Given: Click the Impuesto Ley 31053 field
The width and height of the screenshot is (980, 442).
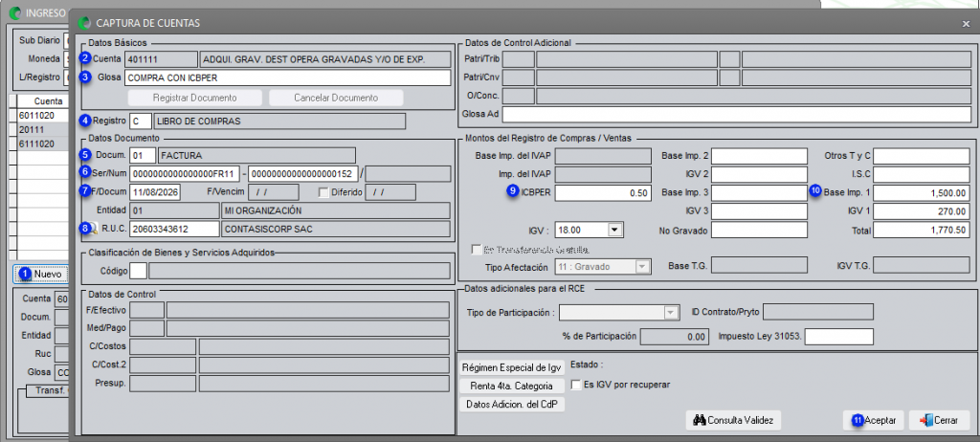Looking at the screenshot, I should pos(838,337).
